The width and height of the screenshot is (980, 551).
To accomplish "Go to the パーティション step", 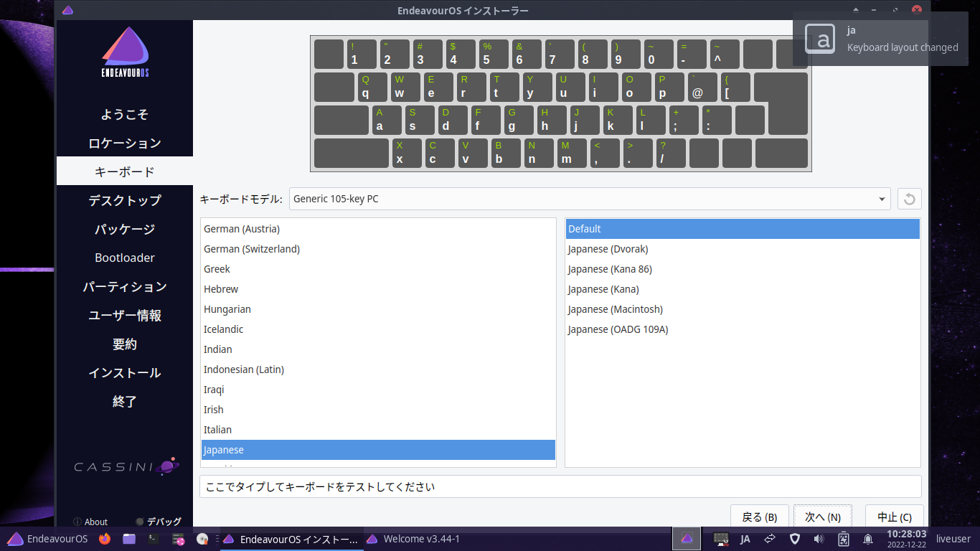I will pos(125,286).
